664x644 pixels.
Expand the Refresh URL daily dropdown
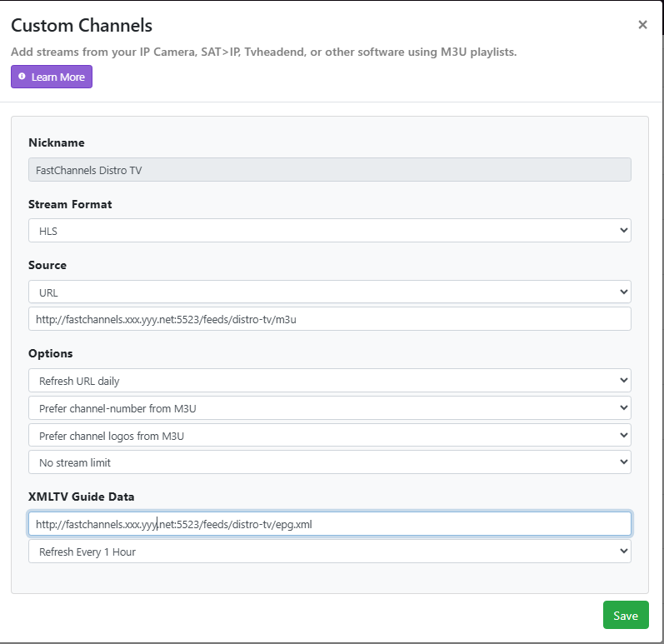(329, 381)
